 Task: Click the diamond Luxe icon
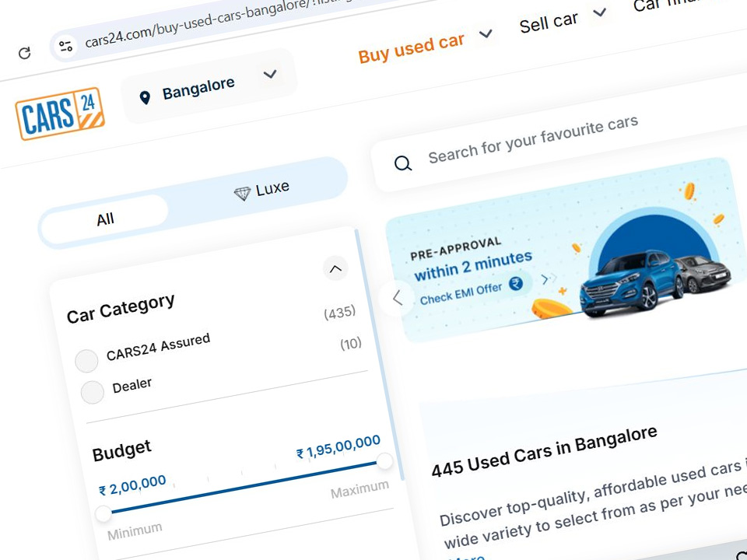coord(242,193)
